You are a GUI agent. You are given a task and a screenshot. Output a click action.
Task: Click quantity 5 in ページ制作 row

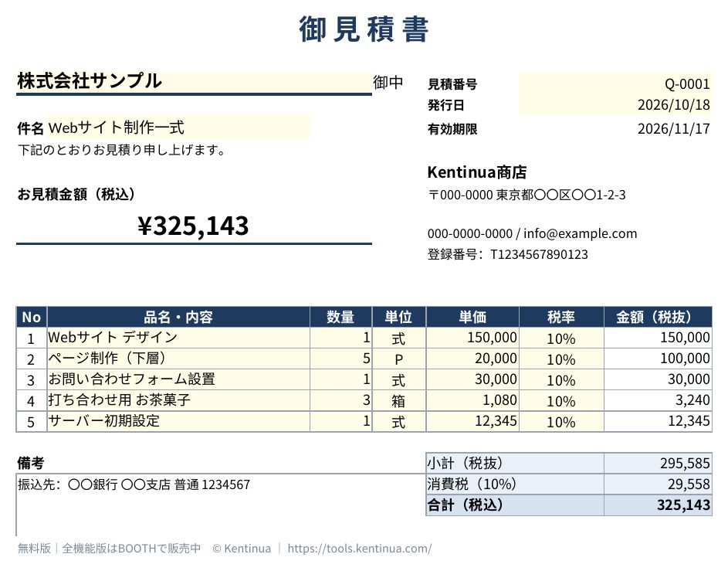click(x=340, y=359)
